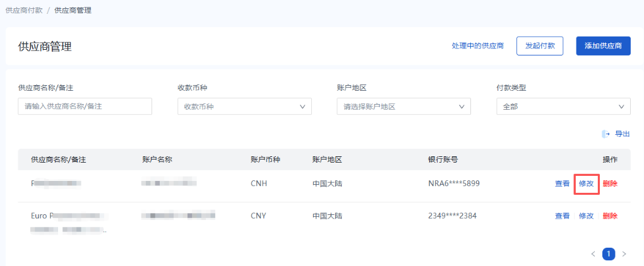Open 供应商付款 breadcrumb link
This screenshot has height=266, width=644.
point(24,10)
